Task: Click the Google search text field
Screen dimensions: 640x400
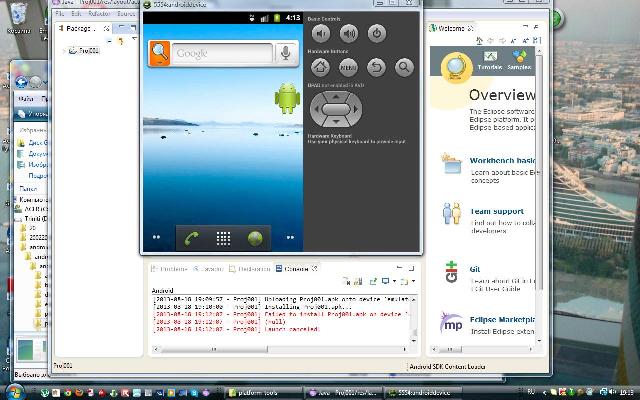Action: [222, 53]
